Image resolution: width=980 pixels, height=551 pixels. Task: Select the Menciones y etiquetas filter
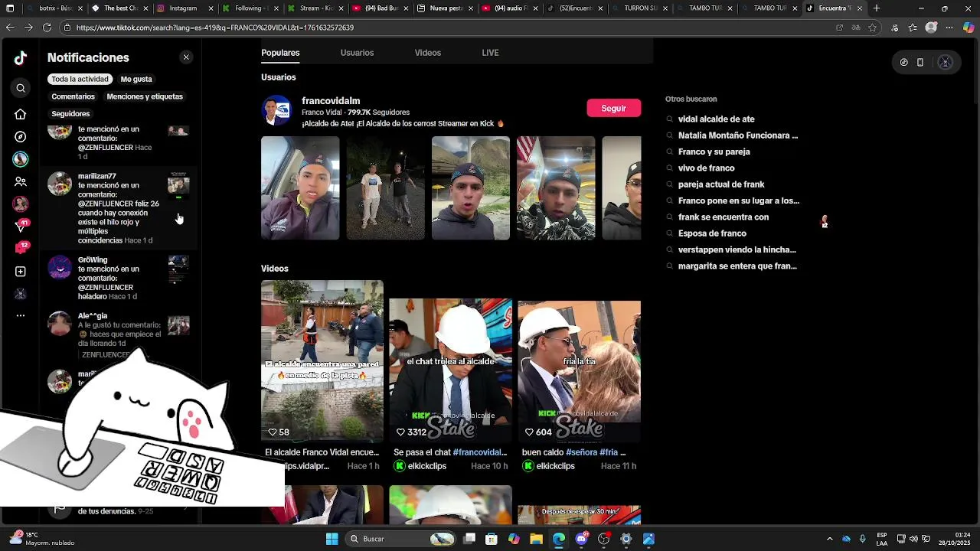tap(145, 96)
